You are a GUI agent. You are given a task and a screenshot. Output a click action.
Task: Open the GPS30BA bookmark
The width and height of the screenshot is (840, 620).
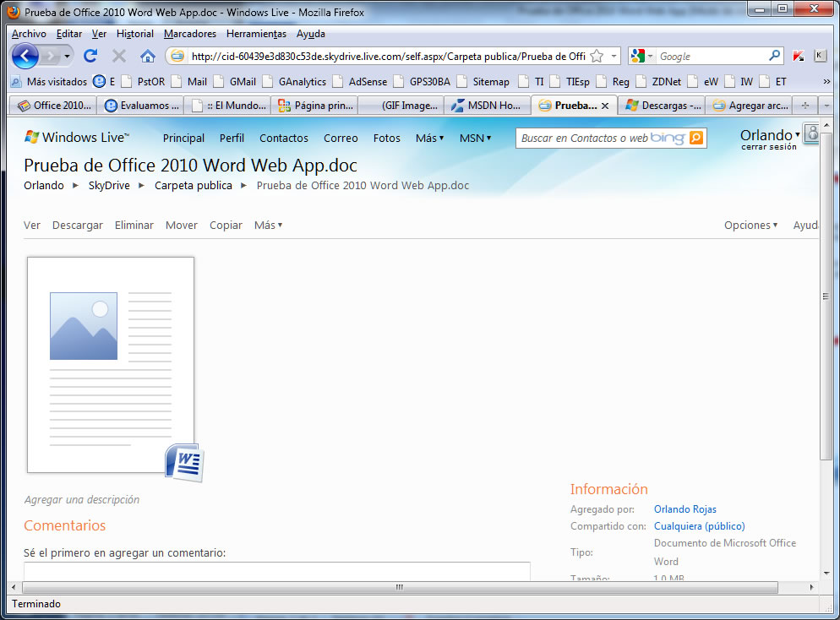[x=422, y=81]
